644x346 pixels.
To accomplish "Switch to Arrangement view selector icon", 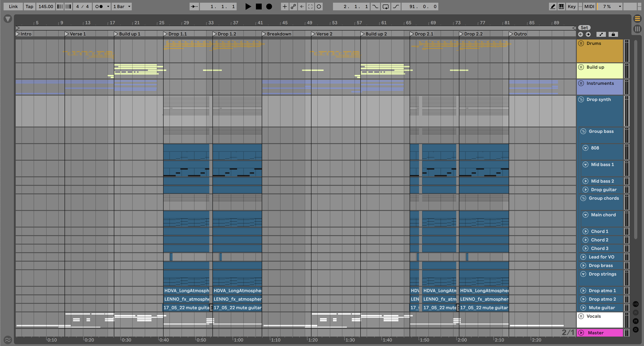I will pos(637,19).
